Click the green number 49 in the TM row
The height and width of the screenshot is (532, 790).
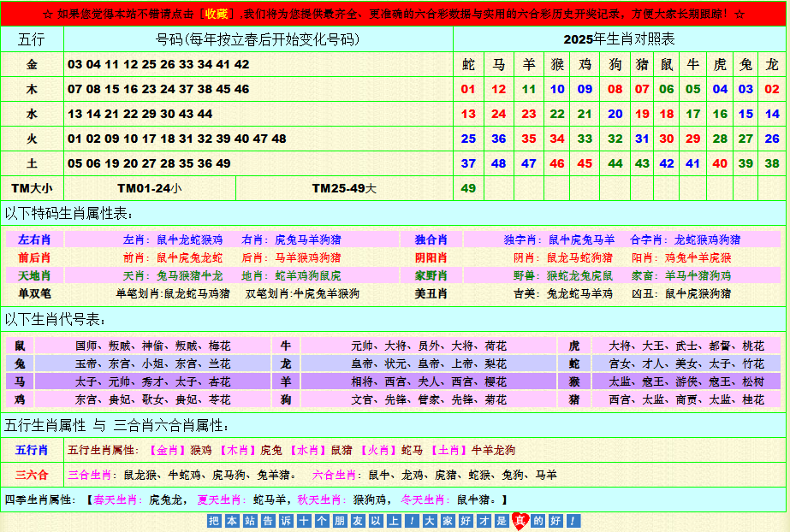pos(468,188)
